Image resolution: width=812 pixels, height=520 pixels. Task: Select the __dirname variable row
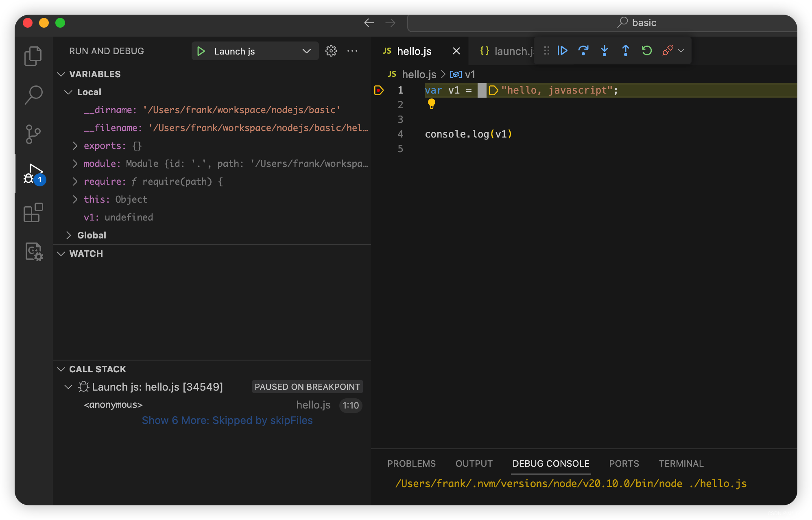tap(212, 110)
